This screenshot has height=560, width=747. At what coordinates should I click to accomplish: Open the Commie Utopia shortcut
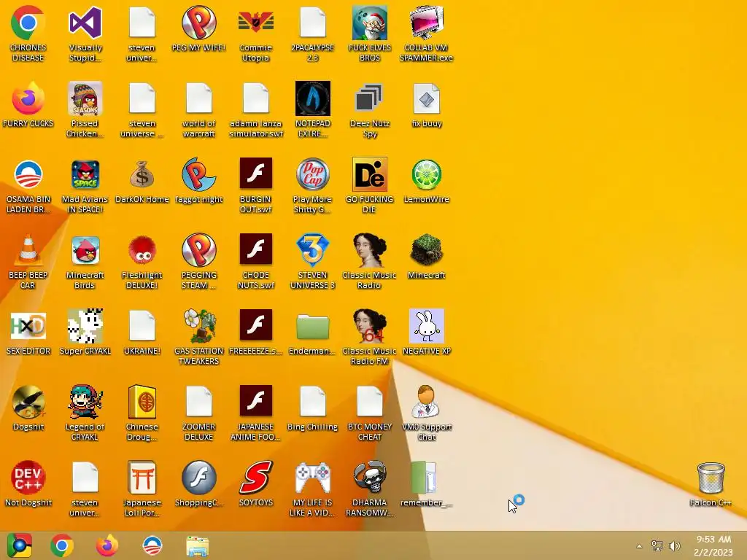[256, 23]
